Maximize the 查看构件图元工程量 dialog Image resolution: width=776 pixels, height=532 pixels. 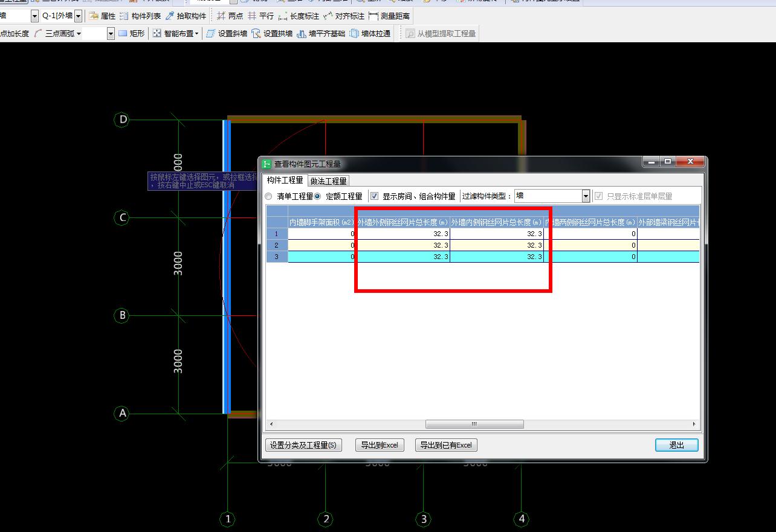667,162
